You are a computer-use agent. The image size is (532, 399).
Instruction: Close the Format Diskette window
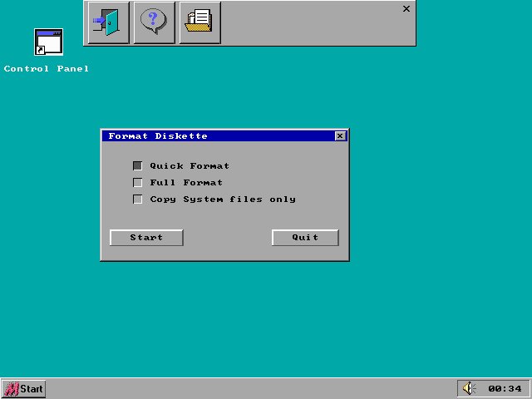(x=340, y=136)
